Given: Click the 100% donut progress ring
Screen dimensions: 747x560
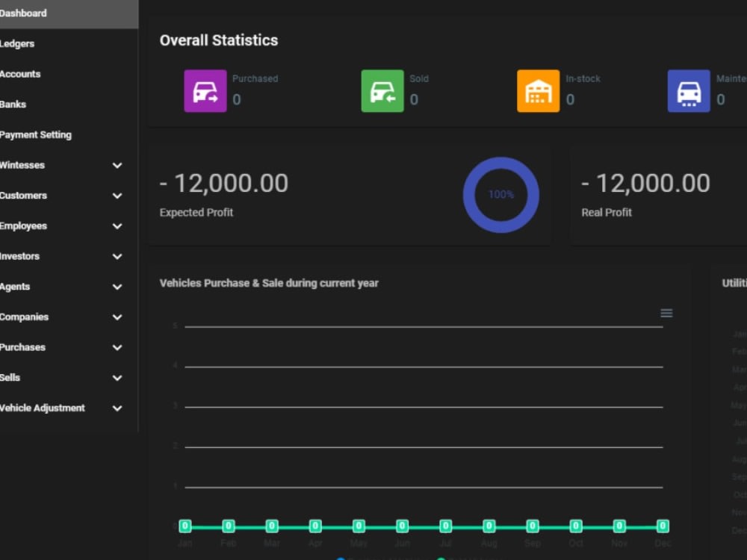Looking at the screenshot, I should (x=501, y=195).
